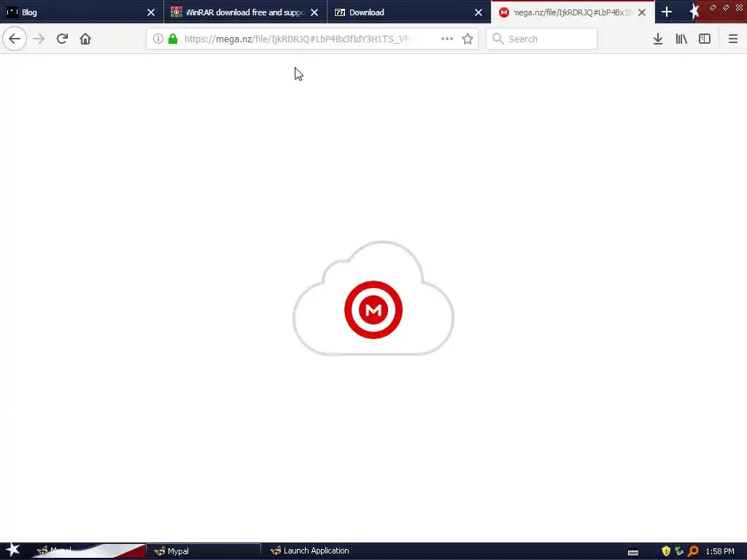Close the mega.nz tab
Viewport: 747px width, 560px height.
(x=642, y=12)
